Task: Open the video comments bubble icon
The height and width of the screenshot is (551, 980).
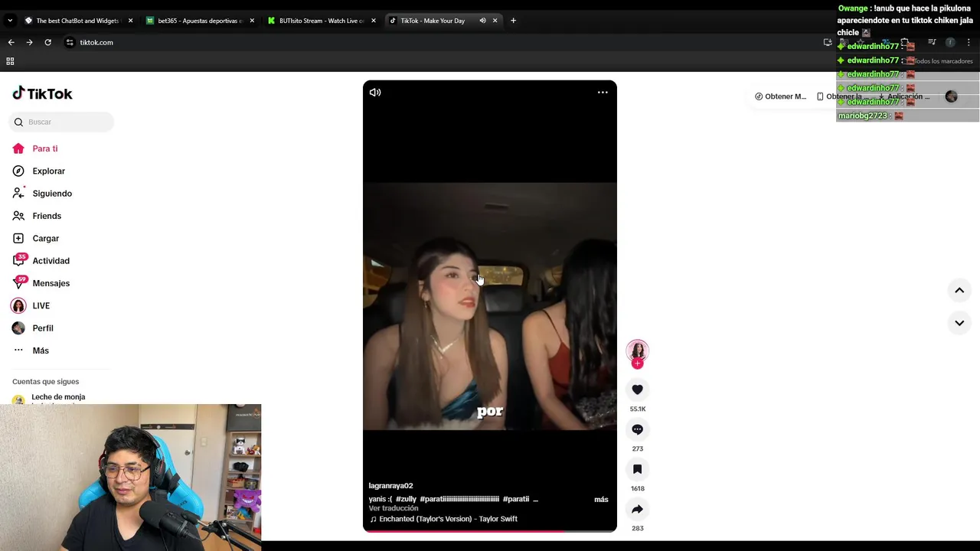Action: 637,429
